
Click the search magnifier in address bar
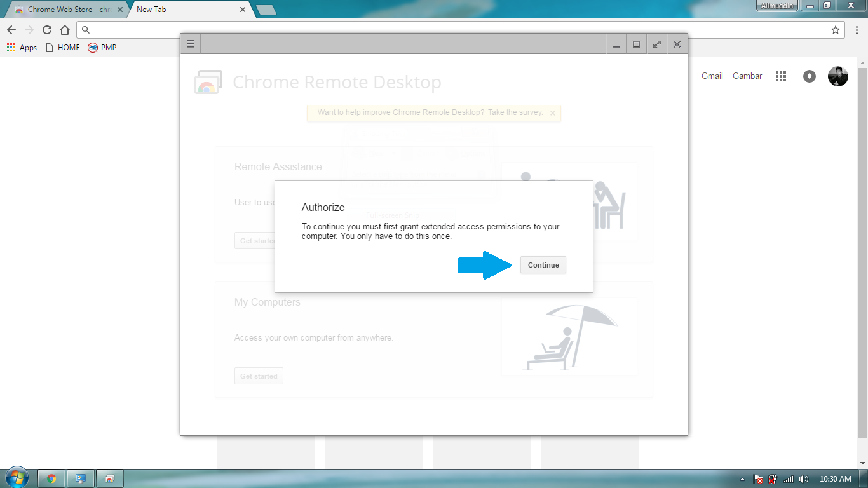pos(86,30)
